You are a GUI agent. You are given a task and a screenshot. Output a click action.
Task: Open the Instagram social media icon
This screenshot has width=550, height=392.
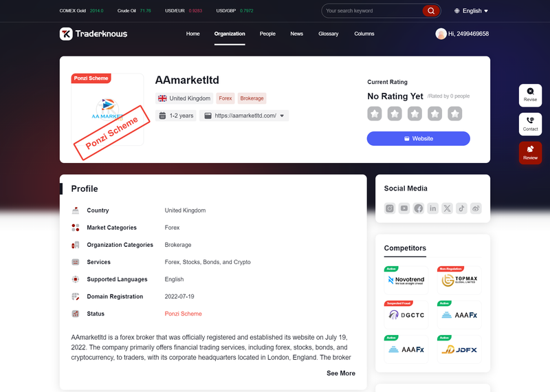[x=390, y=208]
